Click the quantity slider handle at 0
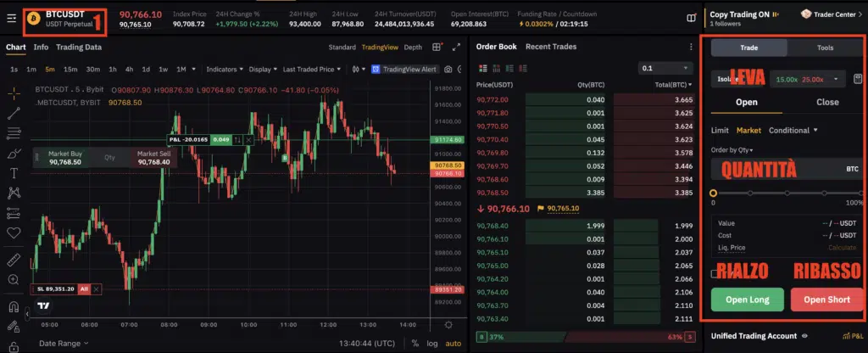 (713, 193)
